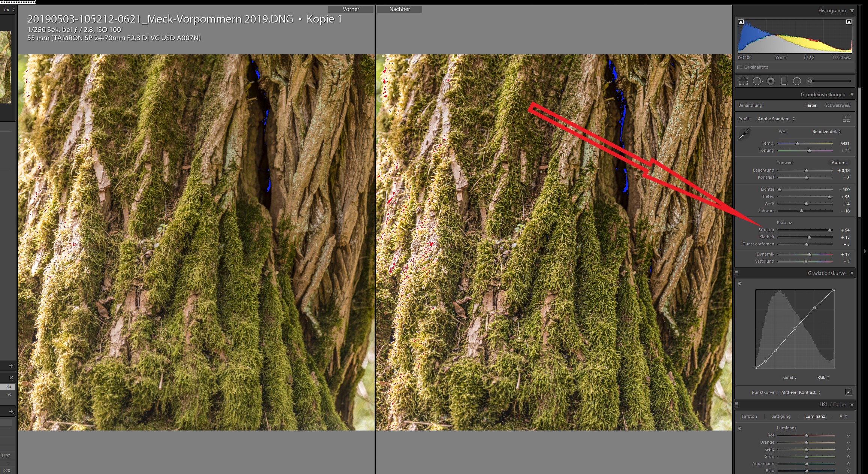Select the crop overlay tool
This screenshot has height=474, width=868.
point(743,81)
